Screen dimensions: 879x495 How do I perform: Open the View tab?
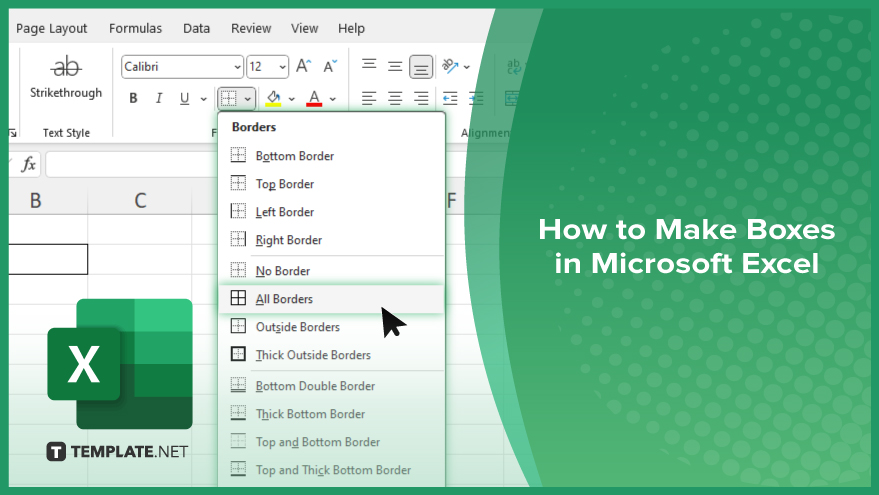click(304, 28)
